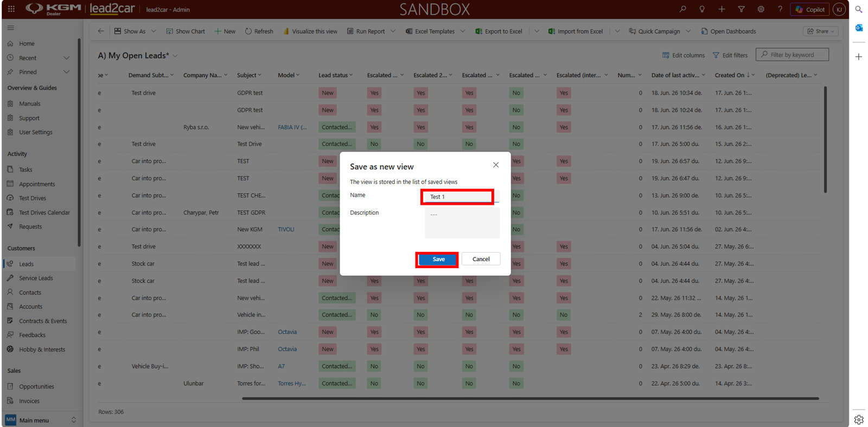Click Refresh in the command bar
This screenshot has width=868, height=427.
tap(259, 31)
